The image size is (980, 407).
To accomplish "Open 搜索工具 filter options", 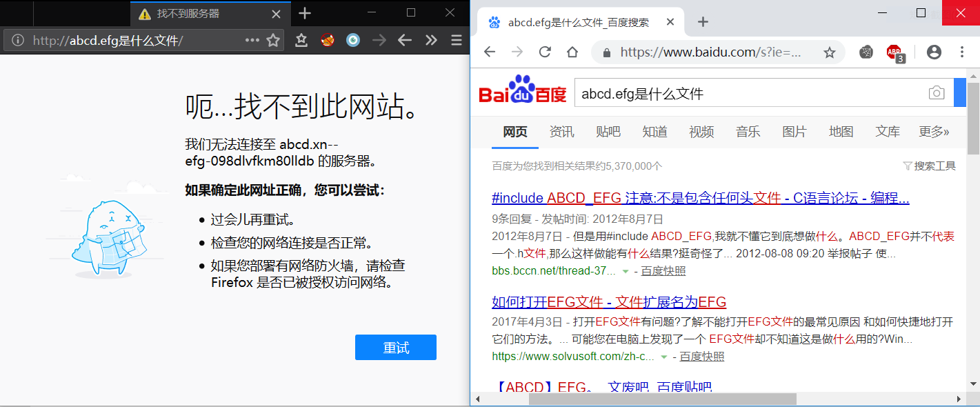I will pyautogui.click(x=929, y=166).
